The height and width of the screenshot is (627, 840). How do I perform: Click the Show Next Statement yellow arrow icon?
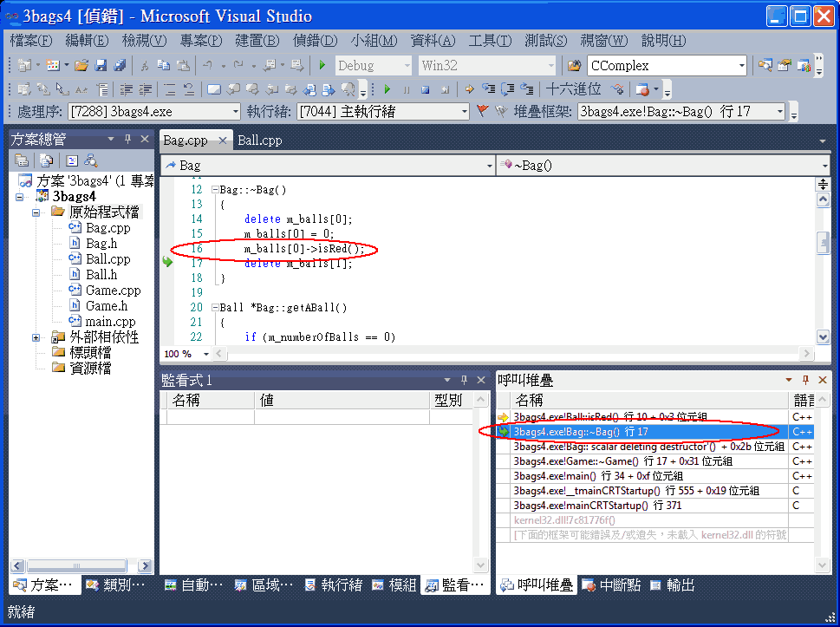click(x=470, y=89)
